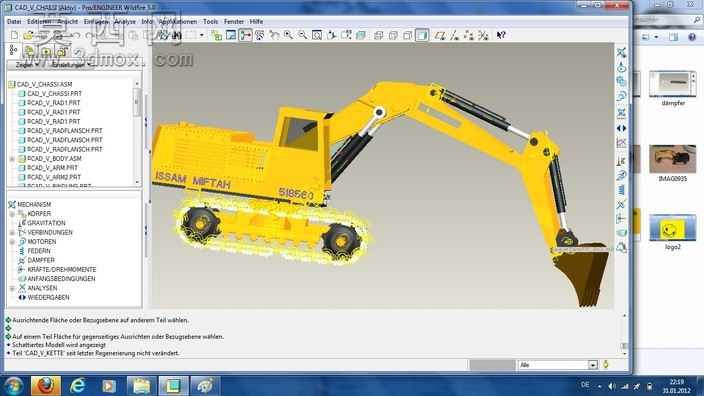Screen dimensions: 704x396
Task: Toggle the highlighted spin center icon
Action: point(245,35)
